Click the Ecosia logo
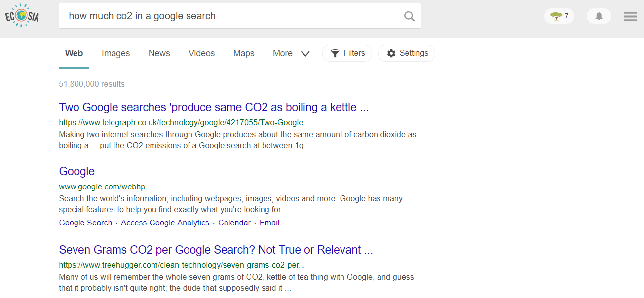The image size is (644, 298). [x=22, y=16]
